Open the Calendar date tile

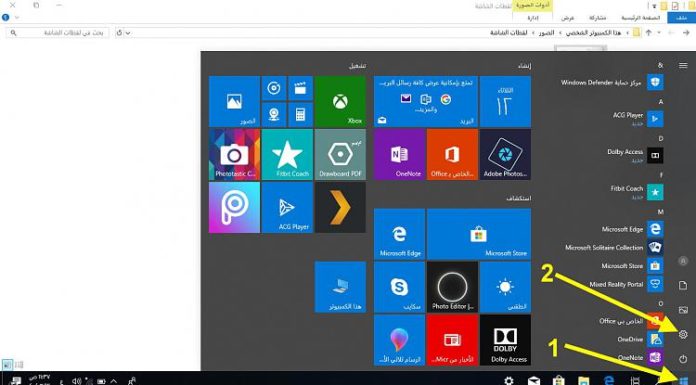point(505,102)
